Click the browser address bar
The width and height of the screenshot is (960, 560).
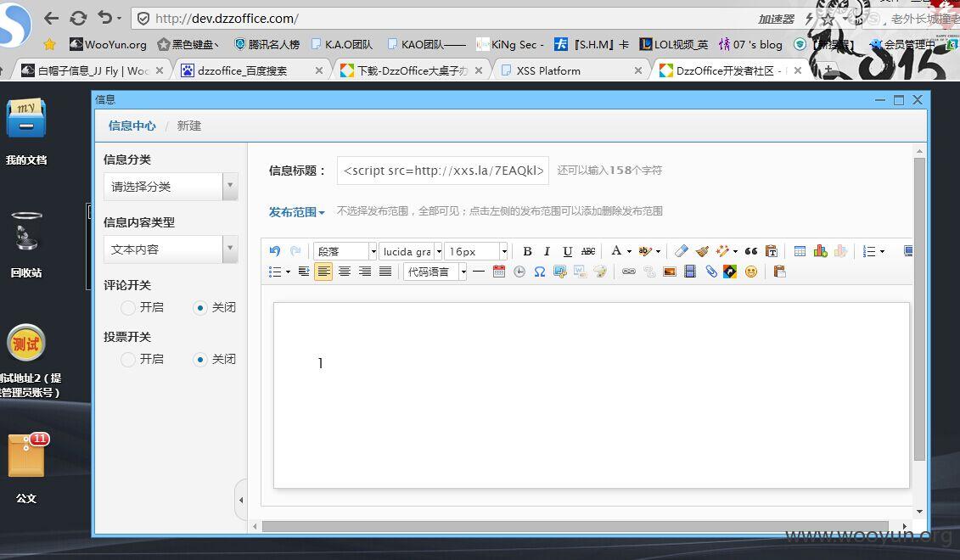tap(441, 19)
